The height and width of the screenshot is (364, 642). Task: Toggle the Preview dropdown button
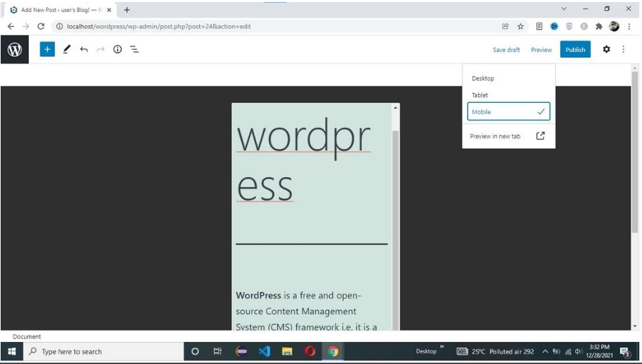point(541,49)
